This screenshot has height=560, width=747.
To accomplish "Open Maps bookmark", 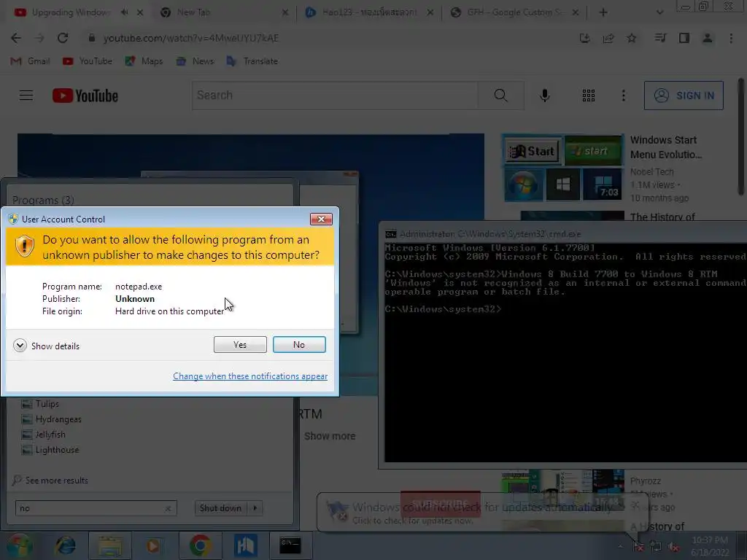I will click(x=144, y=61).
